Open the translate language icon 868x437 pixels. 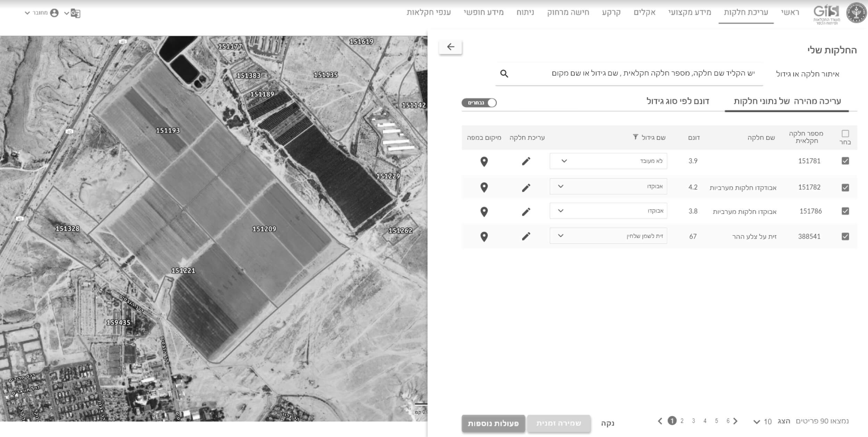tap(75, 13)
